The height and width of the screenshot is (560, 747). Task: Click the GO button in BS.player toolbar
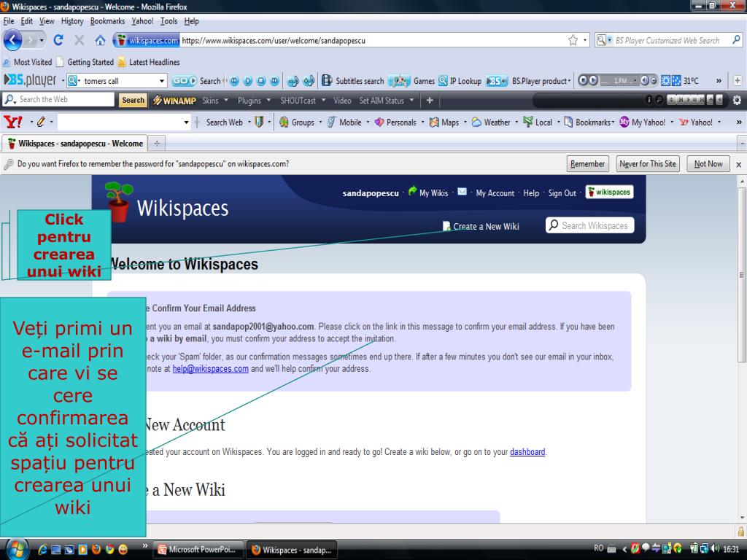point(184,81)
